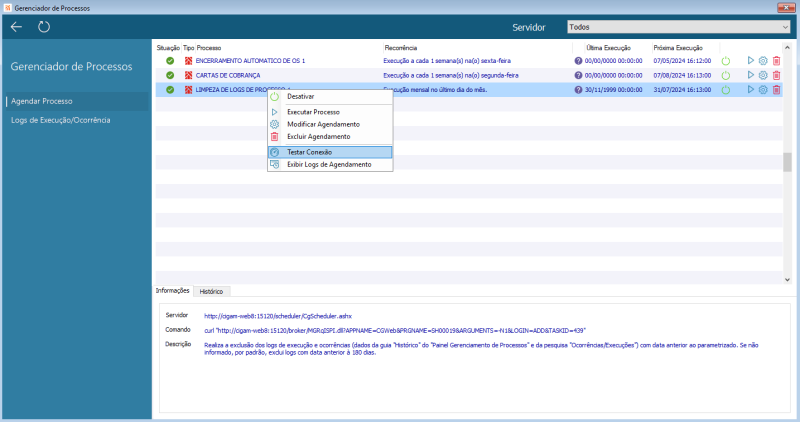Open the Servidor dropdown showing Todos
This screenshot has height=422, width=800.
click(x=679, y=27)
